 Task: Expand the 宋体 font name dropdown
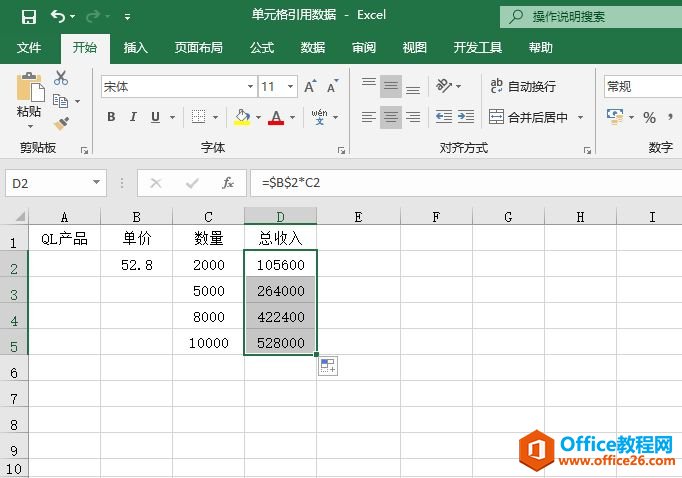pos(250,87)
